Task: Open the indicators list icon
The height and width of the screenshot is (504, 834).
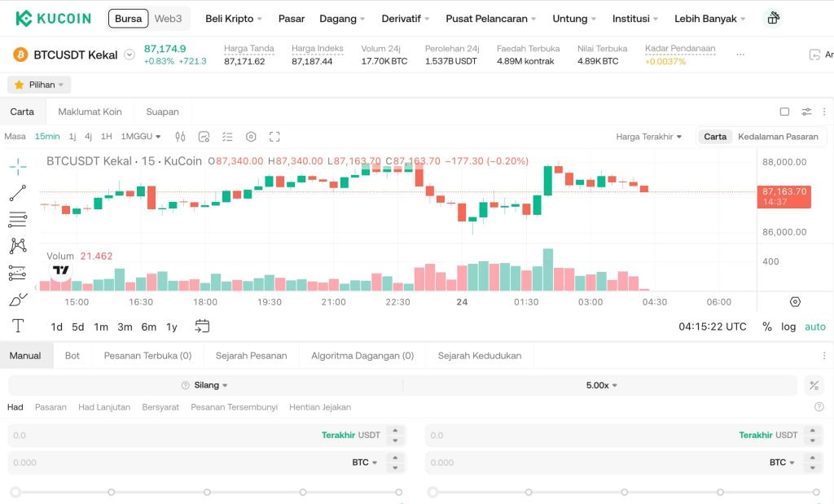Action: coord(227,137)
